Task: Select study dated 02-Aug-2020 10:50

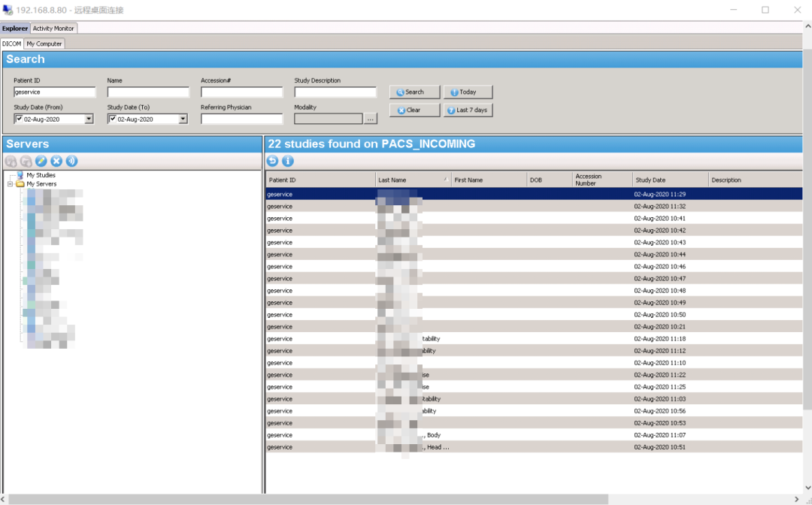Action: (534, 315)
